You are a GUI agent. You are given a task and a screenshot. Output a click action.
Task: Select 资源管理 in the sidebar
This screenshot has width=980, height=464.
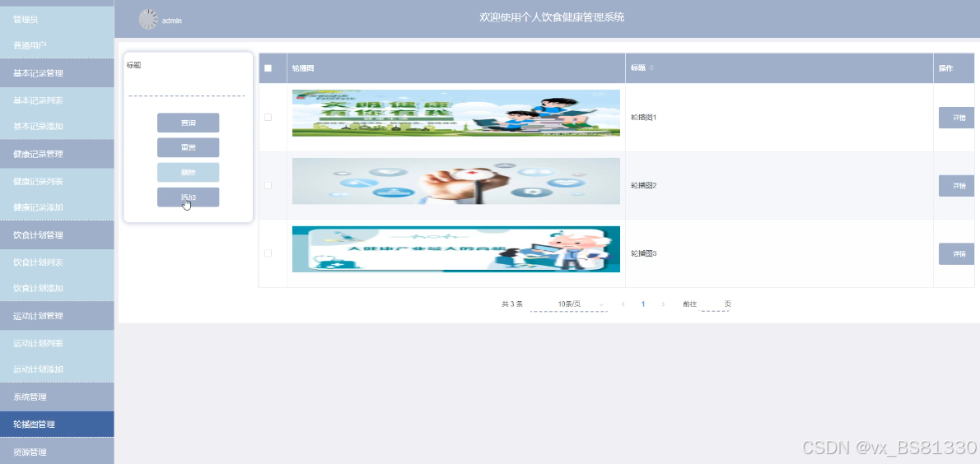pos(57,452)
